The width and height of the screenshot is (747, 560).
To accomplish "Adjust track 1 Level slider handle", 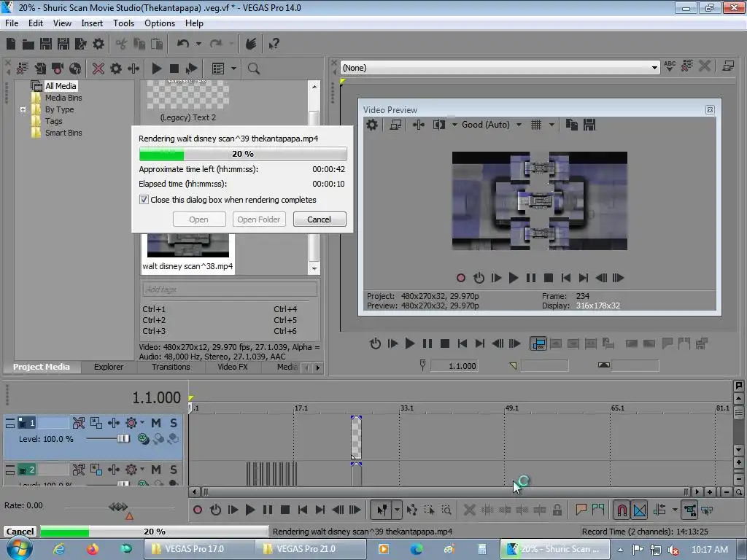I will [x=123, y=438].
